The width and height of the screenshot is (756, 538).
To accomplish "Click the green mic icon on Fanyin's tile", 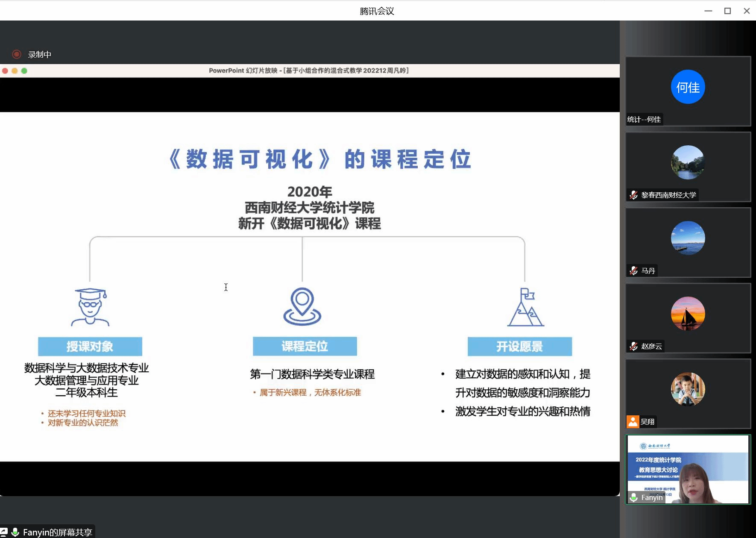I will (x=634, y=497).
